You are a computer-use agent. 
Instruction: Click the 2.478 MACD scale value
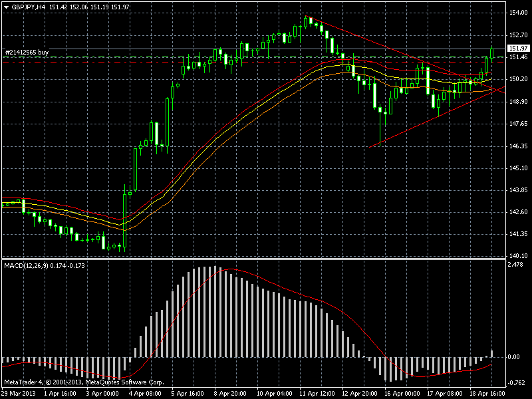515,264
